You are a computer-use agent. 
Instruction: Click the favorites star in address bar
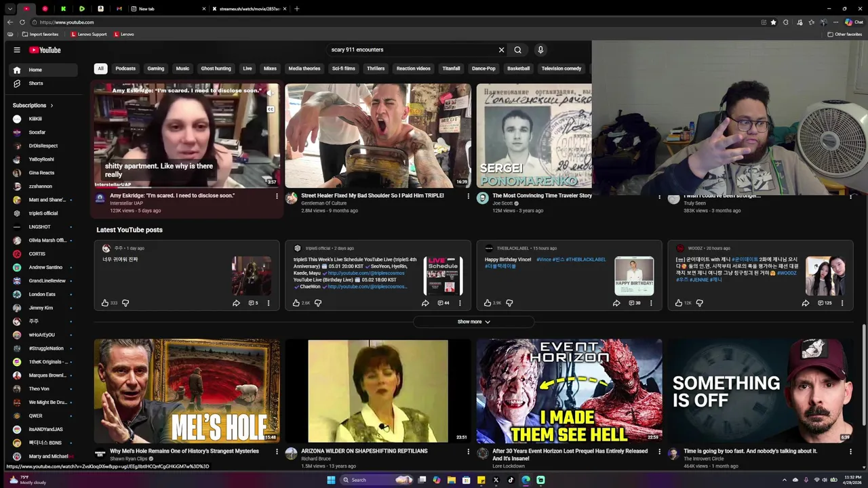pyautogui.click(x=773, y=22)
